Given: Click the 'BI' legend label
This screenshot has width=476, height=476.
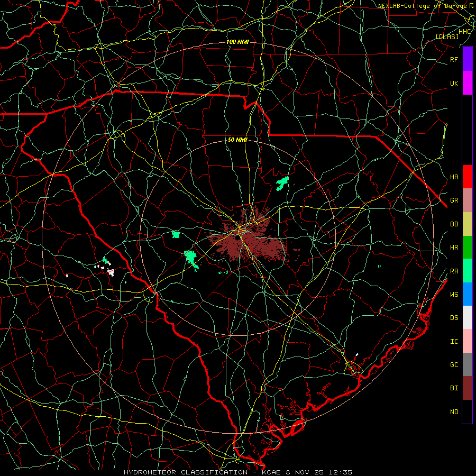Looking at the screenshot, I should (454, 388).
